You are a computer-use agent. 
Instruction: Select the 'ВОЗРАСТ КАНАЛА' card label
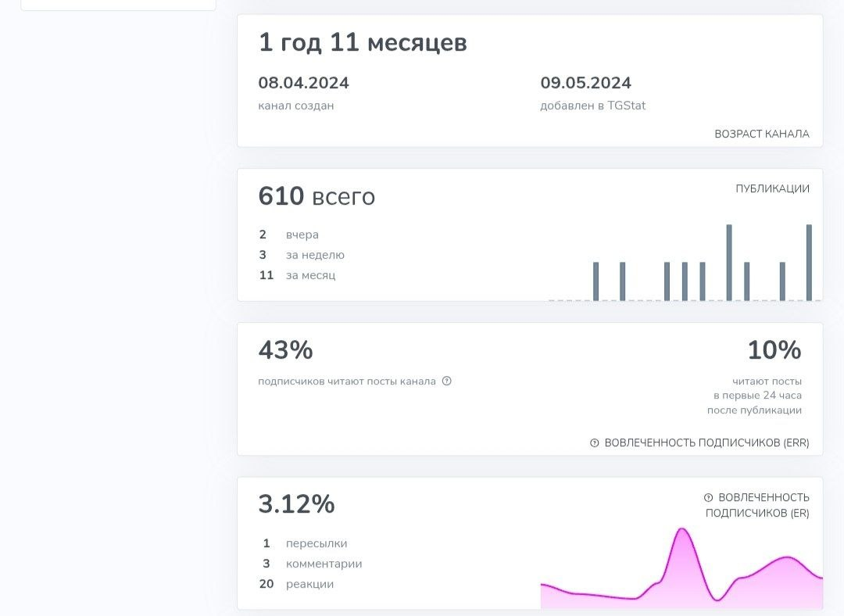click(x=763, y=134)
